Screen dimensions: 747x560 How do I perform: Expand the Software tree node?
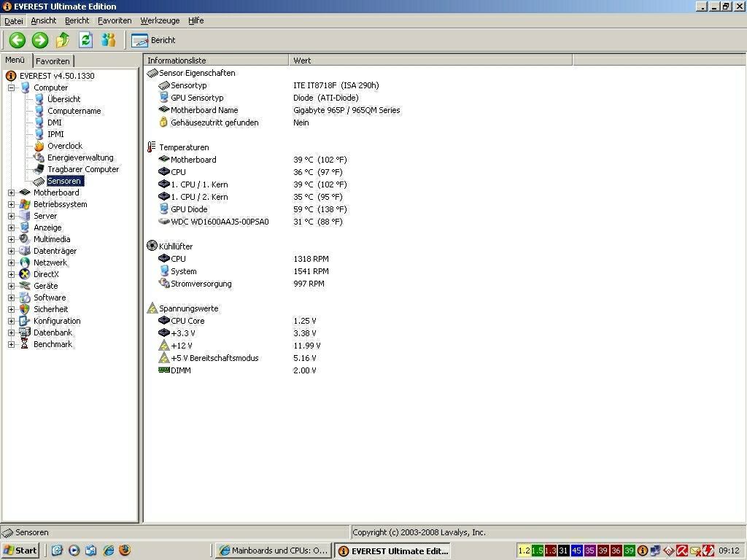(11, 297)
